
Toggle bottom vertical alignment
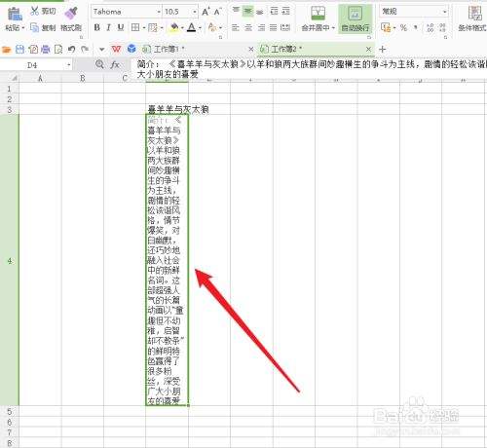pyautogui.click(x=260, y=13)
